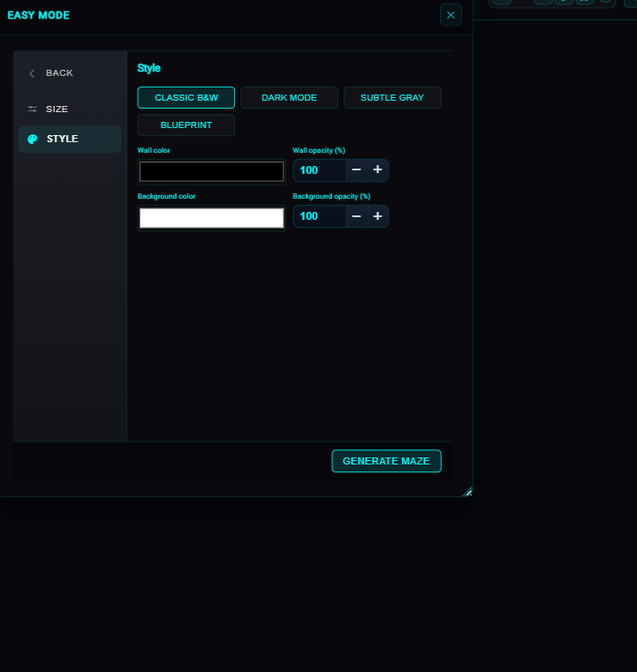This screenshot has height=672, width=637.
Task: Go back using the BACK item
Action: [70, 73]
